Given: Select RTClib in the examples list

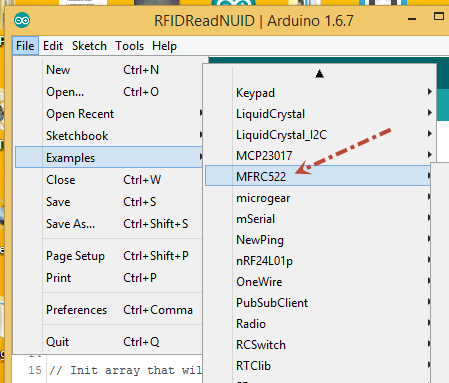Looking at the screenshot, I should 318,366.
